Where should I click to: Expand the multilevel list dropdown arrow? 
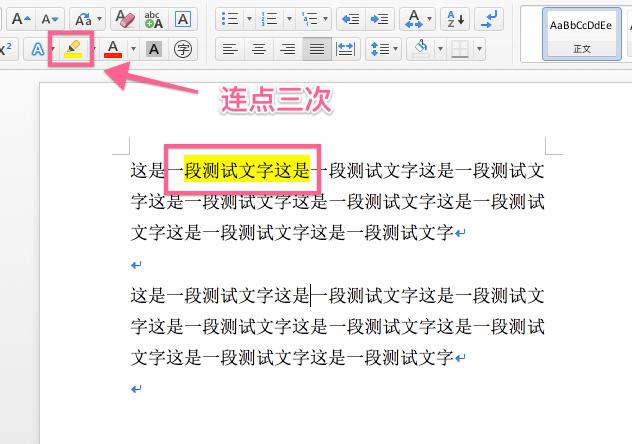pyautogui.click(x=326, y=19)
